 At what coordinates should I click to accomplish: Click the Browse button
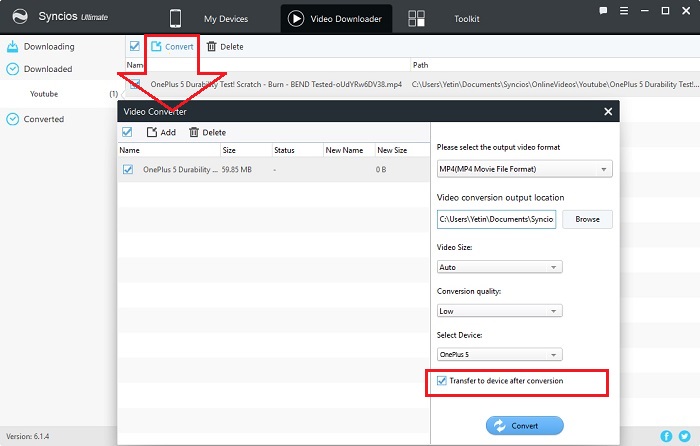[588, 219]
